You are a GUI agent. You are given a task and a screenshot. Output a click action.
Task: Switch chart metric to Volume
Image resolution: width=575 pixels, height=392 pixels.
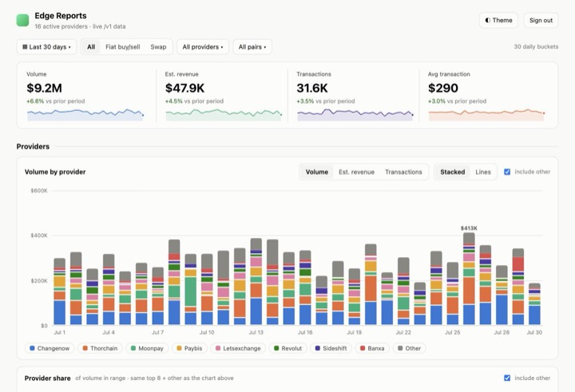(x=317, y=172)
